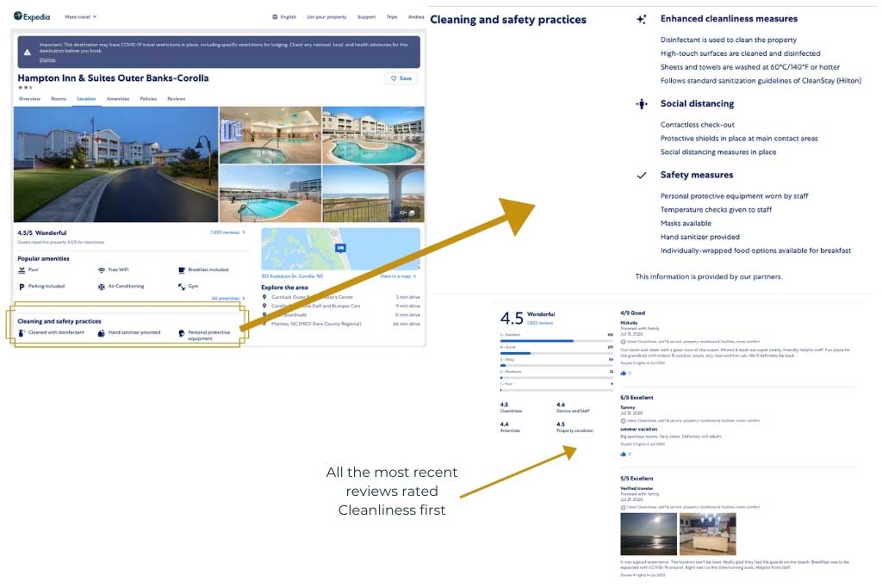Open the sunset beach review photo
Image resolution: width=882 pixels, height=588 pixels.
pyautogui.click(x=649, y=534)
